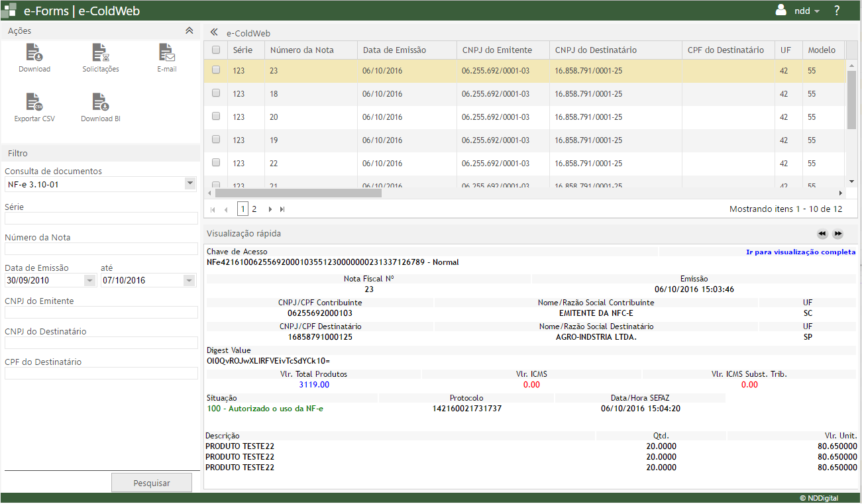Viewport: 862px width, 504px height.
Task: Go to page 2 of results
Action: (x=254, y=209)
